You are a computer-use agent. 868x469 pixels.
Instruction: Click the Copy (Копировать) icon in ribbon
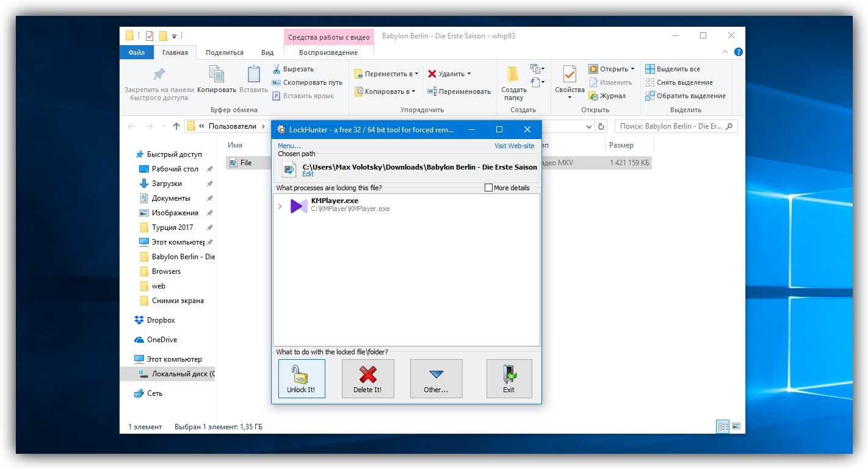(x=216, y=75)
